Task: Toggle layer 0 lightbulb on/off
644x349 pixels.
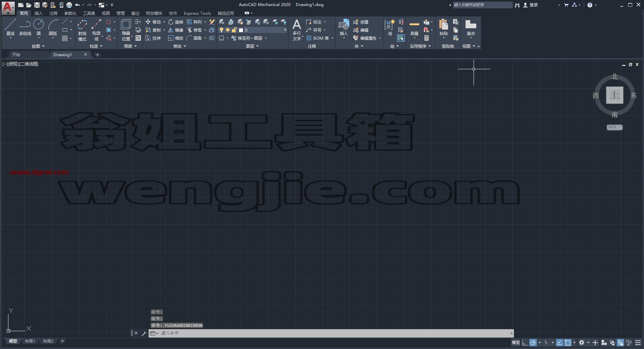Action: [222, 30]
